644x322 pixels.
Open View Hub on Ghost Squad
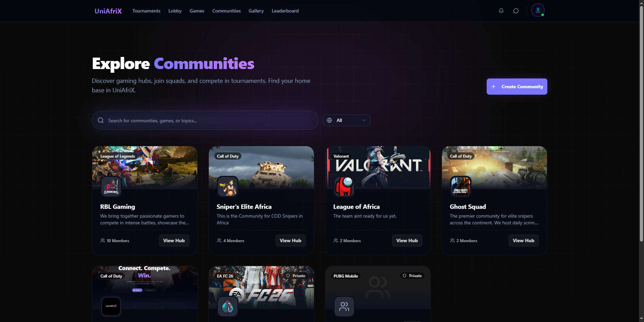[523, 240]
